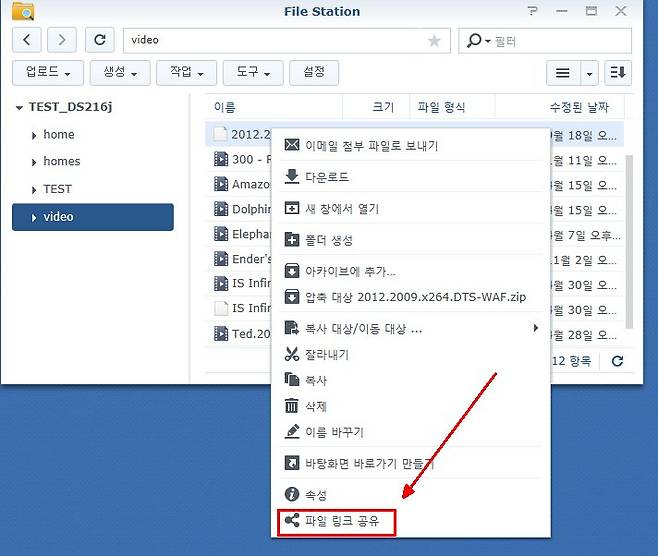Open the 작업 dropdown menu
The height and width of the screenshot is (556, 658).
tap(186, 73)
